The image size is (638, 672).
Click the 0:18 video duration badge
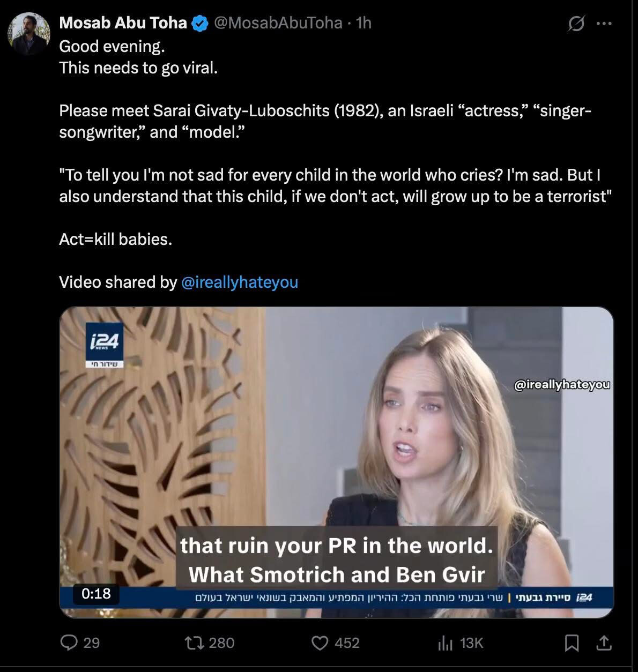coord(96,593)
